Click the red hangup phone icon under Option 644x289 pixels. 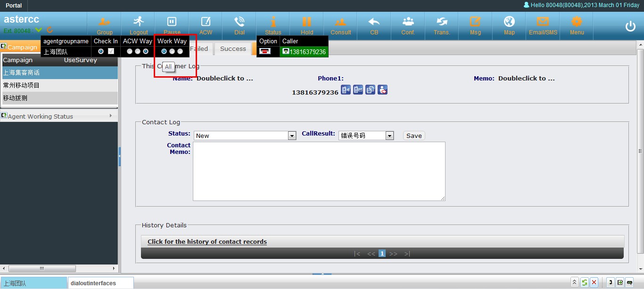tap(264, 52)
